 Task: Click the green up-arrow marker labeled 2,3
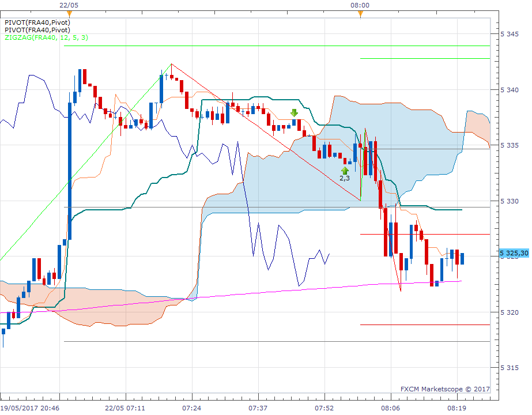[x=345, y=171]
